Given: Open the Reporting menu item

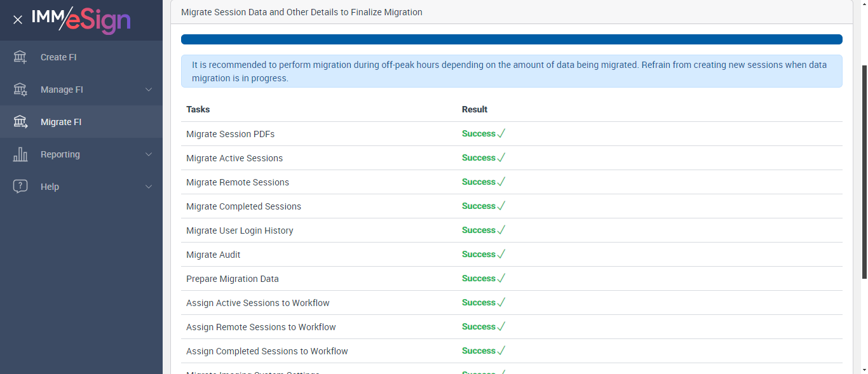Looking at the screenshot, I should coord(81,154).
